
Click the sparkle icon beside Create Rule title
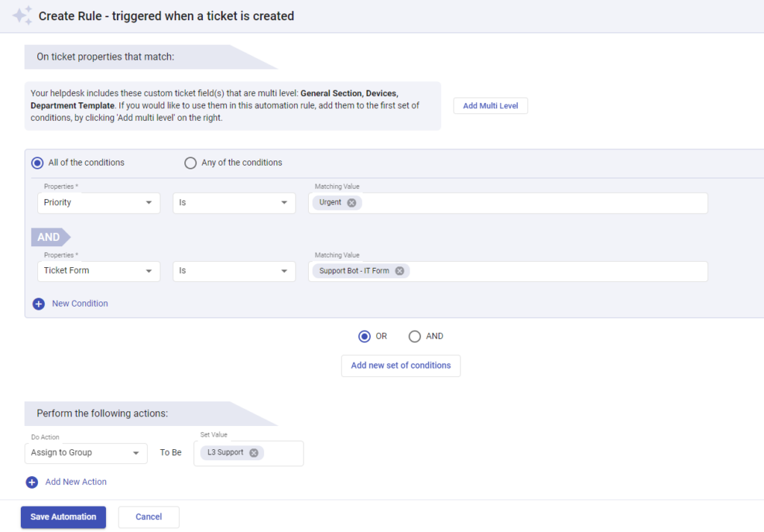coord(22,16)
